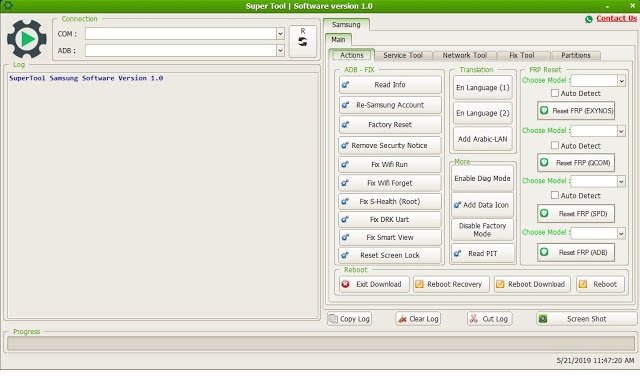Click the Progress bar
Screen dimensions: 640x376
coord(321,344)
